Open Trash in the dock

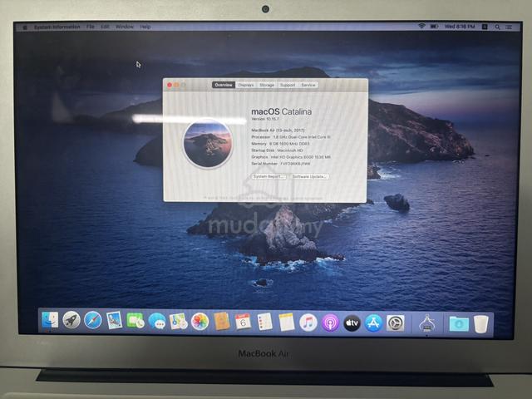point(481,324)
